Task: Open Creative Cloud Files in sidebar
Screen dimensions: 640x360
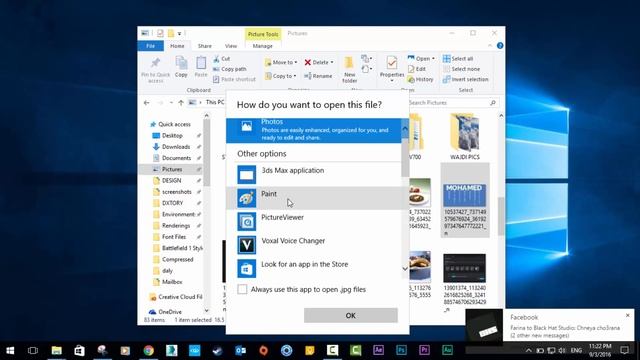Action: [x=176, y=297]
